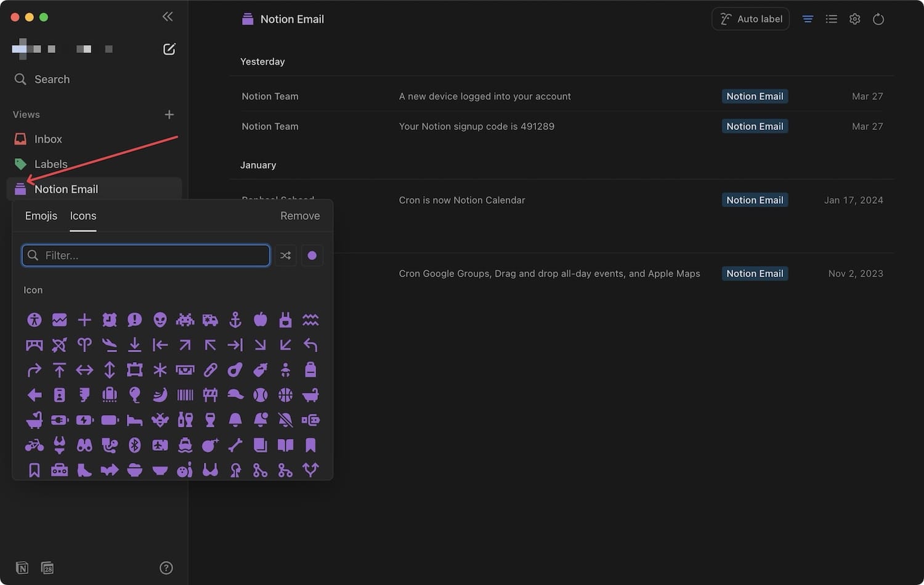This screenshot has width=924, height=585.
Task: Select the barcode icon
Action: point(185,395)
